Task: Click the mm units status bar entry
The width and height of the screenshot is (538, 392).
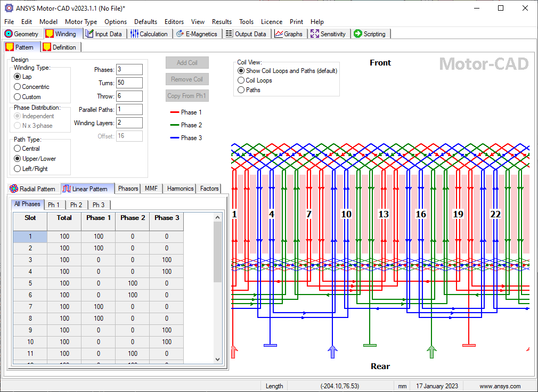Action: (x=402, y=386)
